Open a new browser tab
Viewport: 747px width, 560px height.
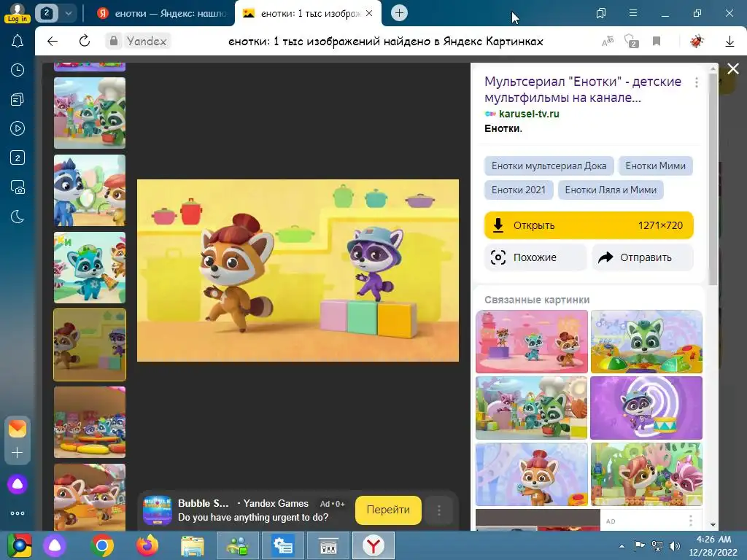[399, 13]
